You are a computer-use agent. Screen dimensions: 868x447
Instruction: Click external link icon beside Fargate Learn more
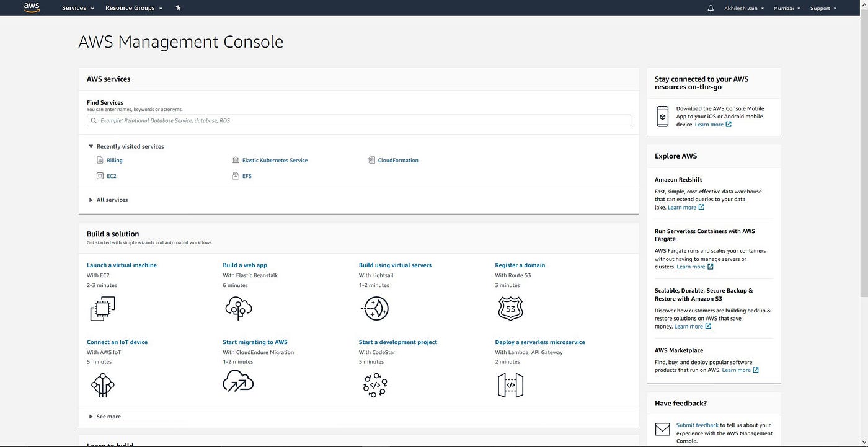[711, 267]
